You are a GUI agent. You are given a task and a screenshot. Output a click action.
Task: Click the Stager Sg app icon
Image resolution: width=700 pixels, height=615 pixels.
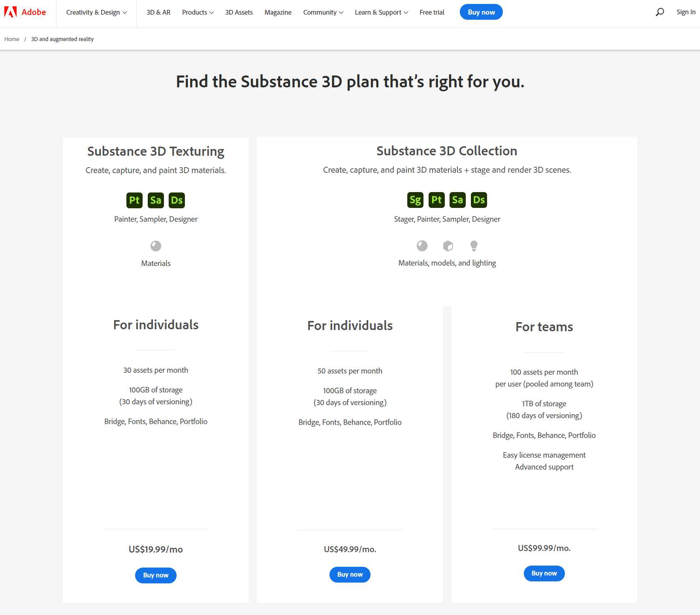(x=415, y=200)
